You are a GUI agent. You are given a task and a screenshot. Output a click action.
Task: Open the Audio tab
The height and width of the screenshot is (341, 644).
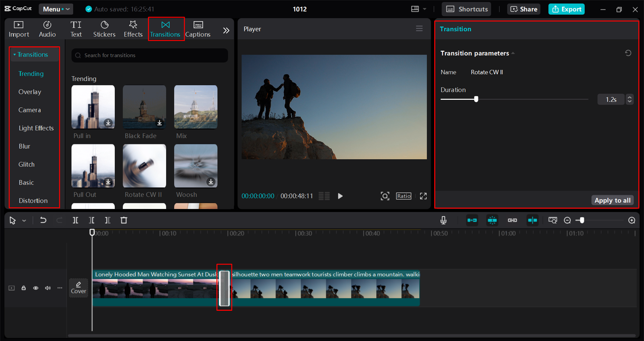[x=47, y=29]
